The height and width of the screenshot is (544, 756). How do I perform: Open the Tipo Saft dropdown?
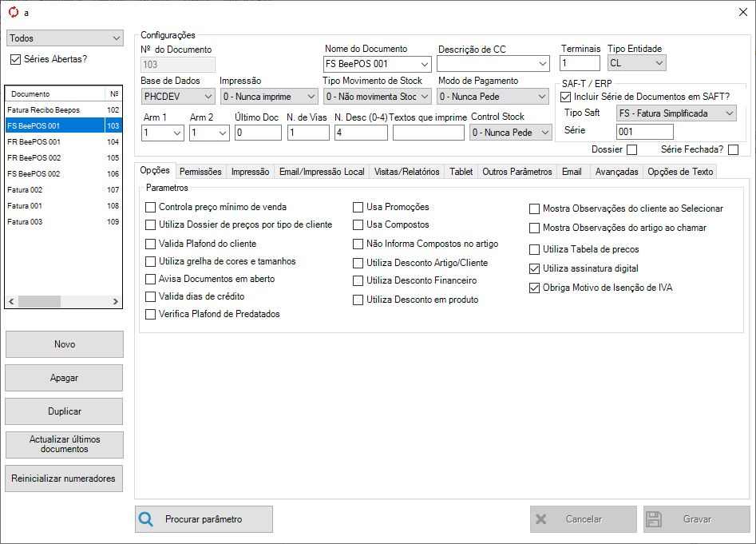click(x=676, y=113)
